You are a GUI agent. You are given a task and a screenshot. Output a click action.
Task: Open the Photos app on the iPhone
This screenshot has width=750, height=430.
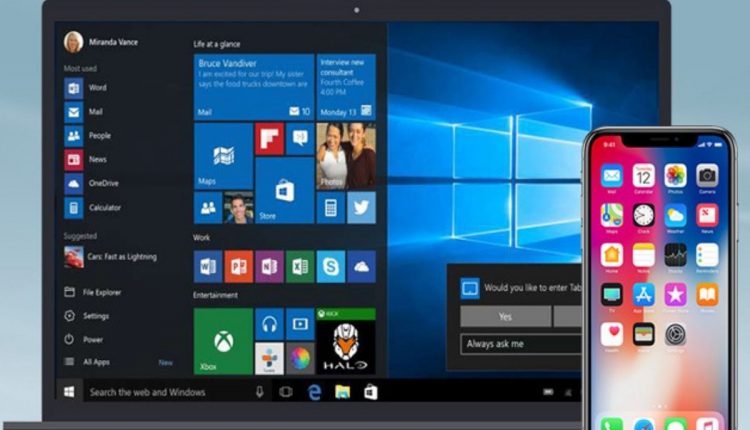click(675, 176)
